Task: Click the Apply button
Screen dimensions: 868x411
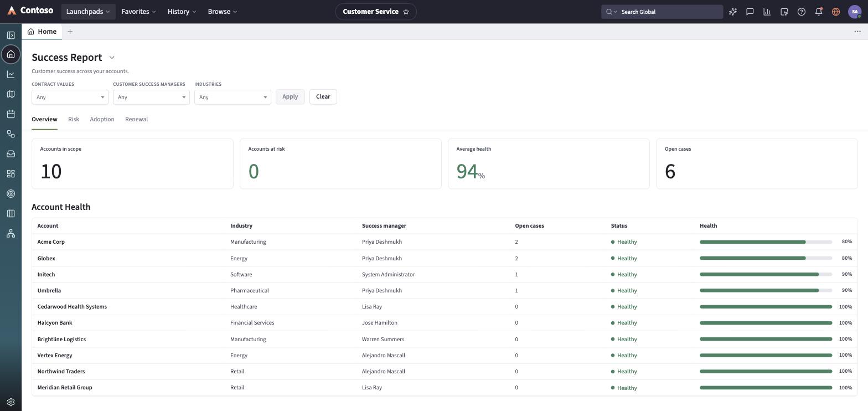Action: pos(290,97)
